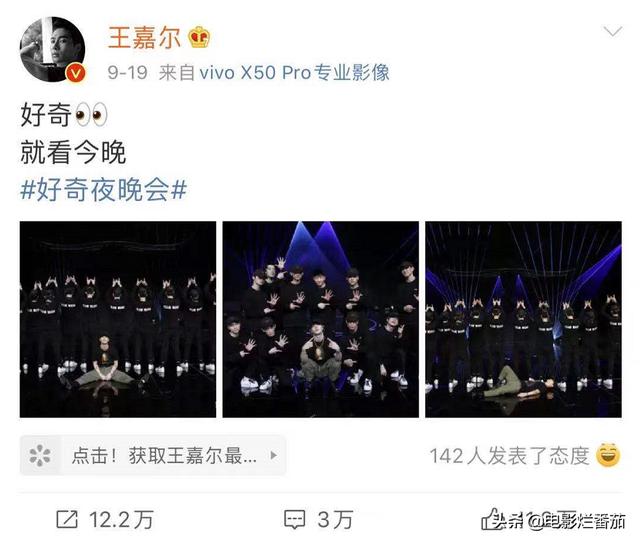Tap the thumbs-up like icon

point(490,519)
